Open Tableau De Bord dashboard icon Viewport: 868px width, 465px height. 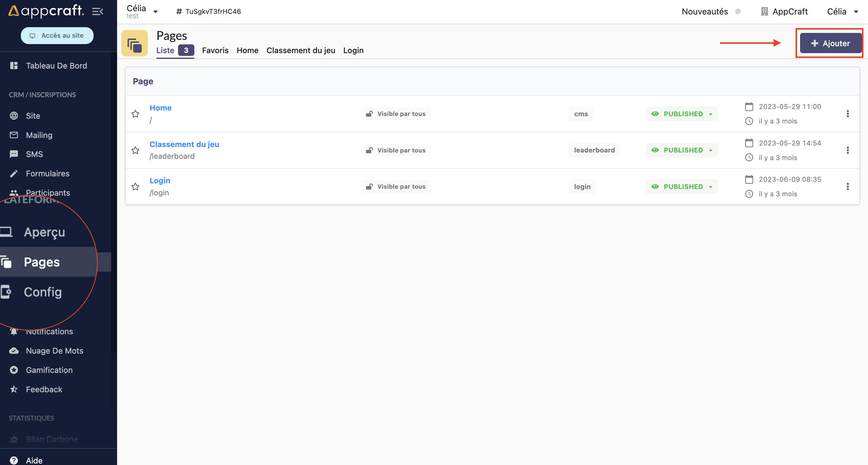point(14,66)
